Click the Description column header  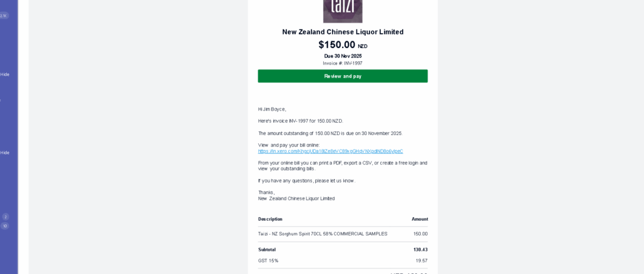click(270, 219)
